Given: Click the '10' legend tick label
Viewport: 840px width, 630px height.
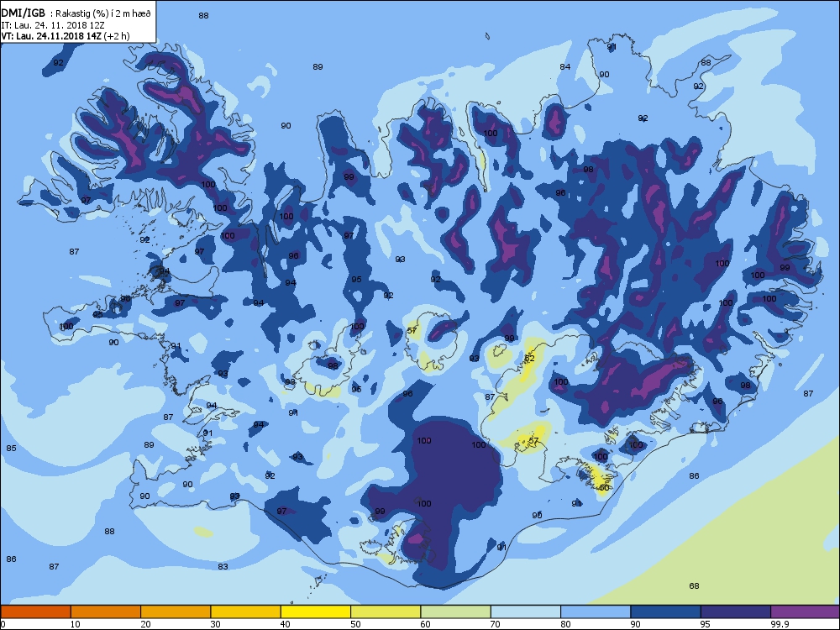Looking at the screenshot, I should pos(75,624).
